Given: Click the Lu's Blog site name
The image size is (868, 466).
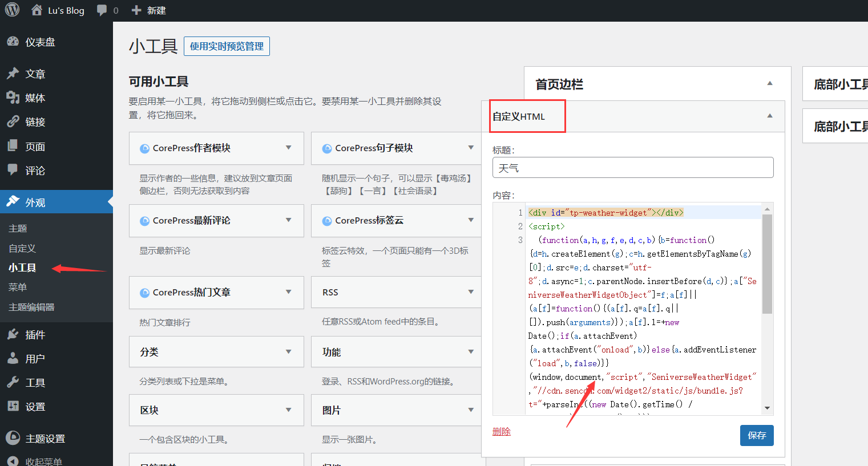Looking at the screenshot, I should click(66, 10).
